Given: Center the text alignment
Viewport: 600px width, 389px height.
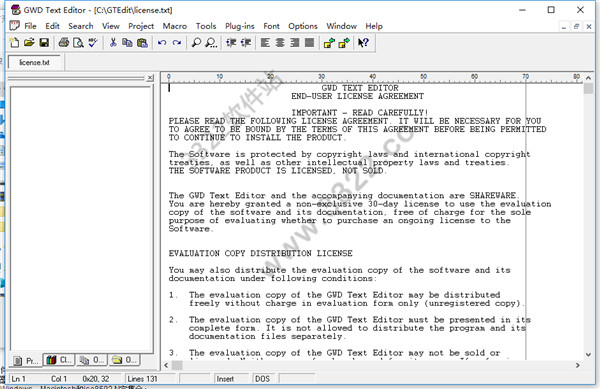Looking at the screenshot, I should [x=280, y=42].
